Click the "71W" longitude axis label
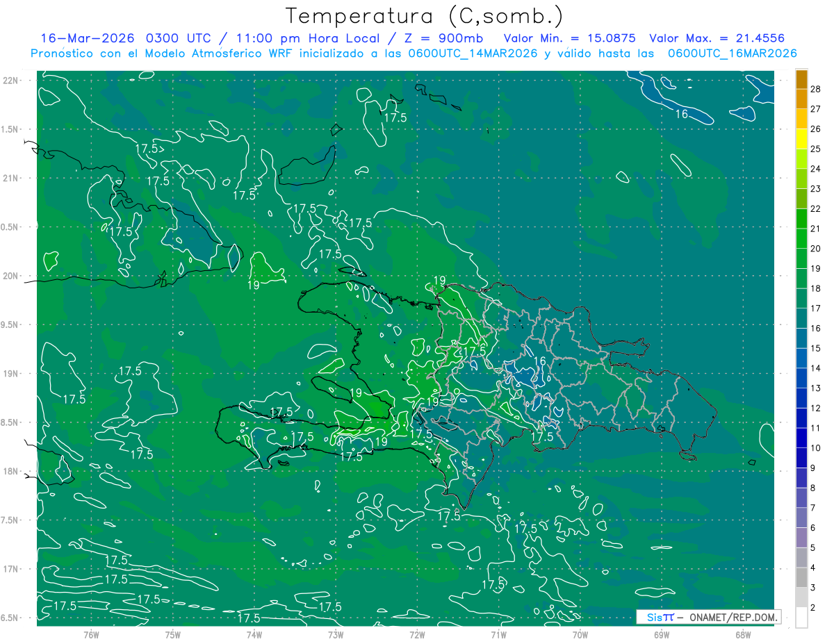The height and width of the screenshot is (644, 834). 498,634
